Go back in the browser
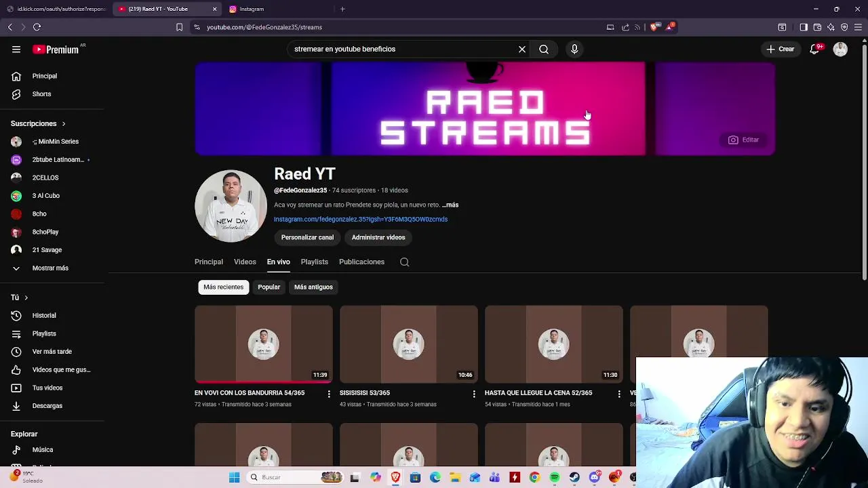The width and height of the screenshot is (868, 488). point(9,27)
